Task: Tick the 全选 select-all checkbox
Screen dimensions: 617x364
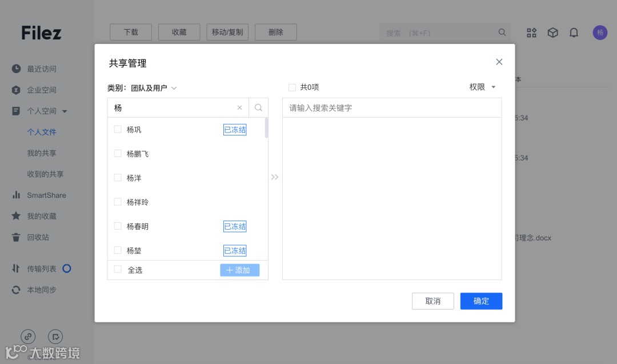Action: coord(118,269)
